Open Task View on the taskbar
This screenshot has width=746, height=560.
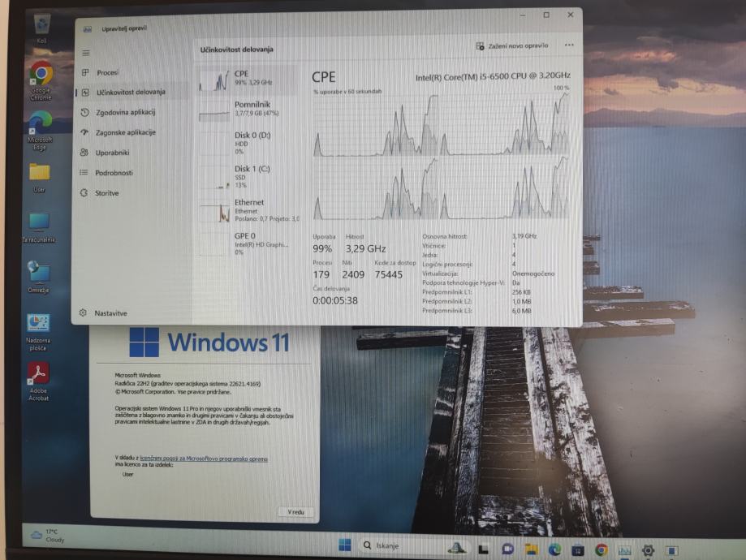484,550
